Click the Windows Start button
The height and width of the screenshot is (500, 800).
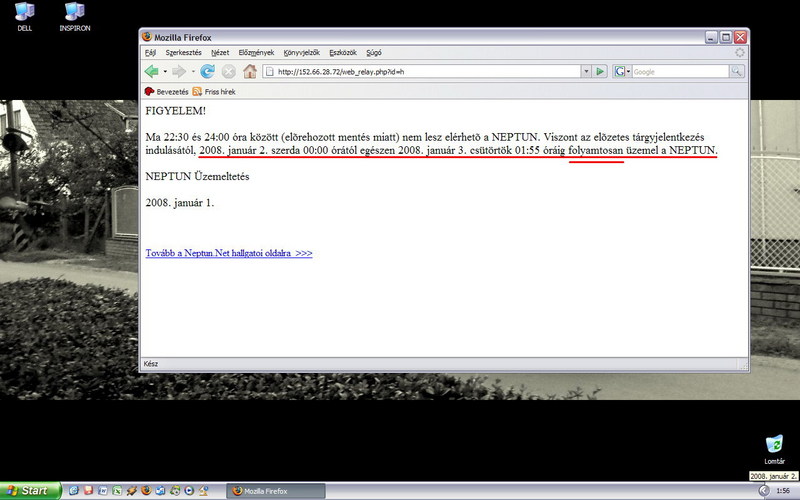click(x=30, y=491)
